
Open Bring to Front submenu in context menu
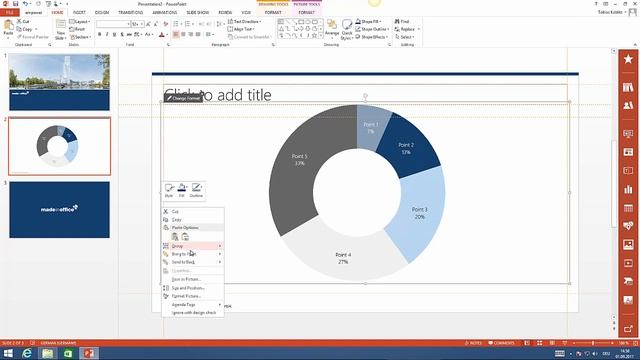tap(193, 254)
